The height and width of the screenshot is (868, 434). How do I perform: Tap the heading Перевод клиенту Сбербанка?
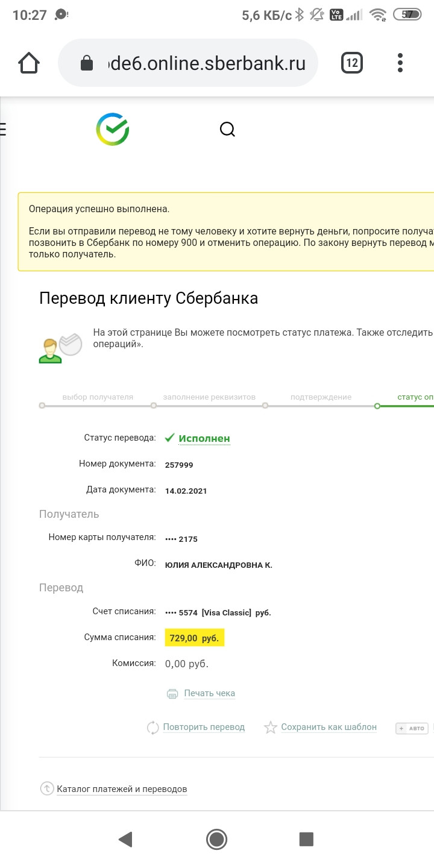pos(148,298)
